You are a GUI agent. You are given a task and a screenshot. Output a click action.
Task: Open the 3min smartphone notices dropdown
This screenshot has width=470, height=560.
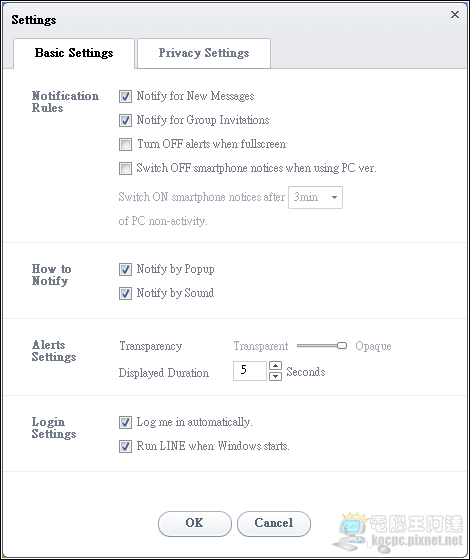point(315,197)
